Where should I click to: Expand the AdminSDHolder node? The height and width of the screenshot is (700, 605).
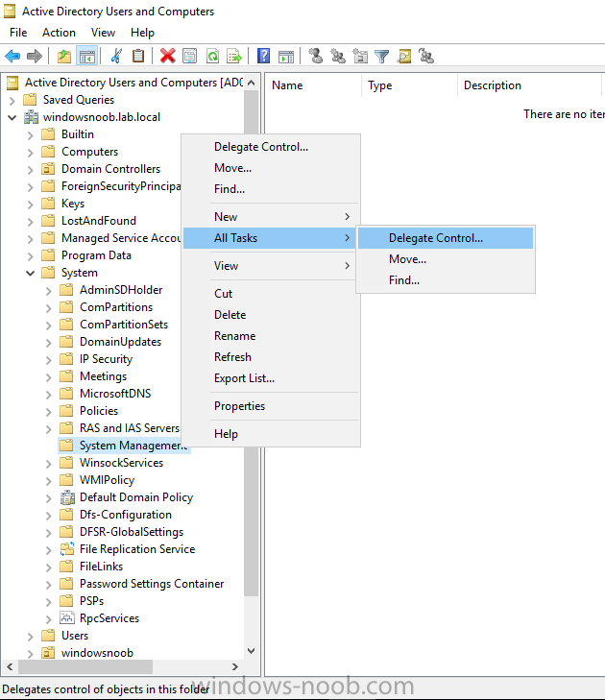pos(49,291)
